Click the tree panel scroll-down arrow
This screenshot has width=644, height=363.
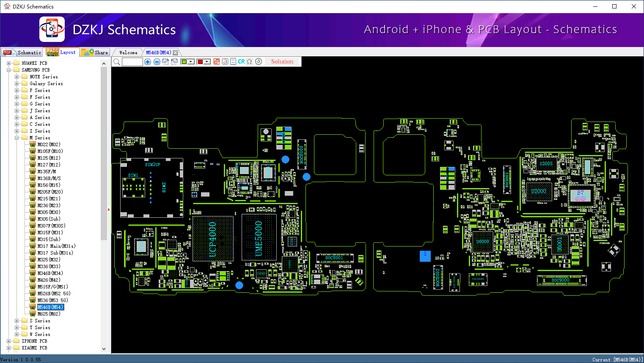(x=104, y=349)
